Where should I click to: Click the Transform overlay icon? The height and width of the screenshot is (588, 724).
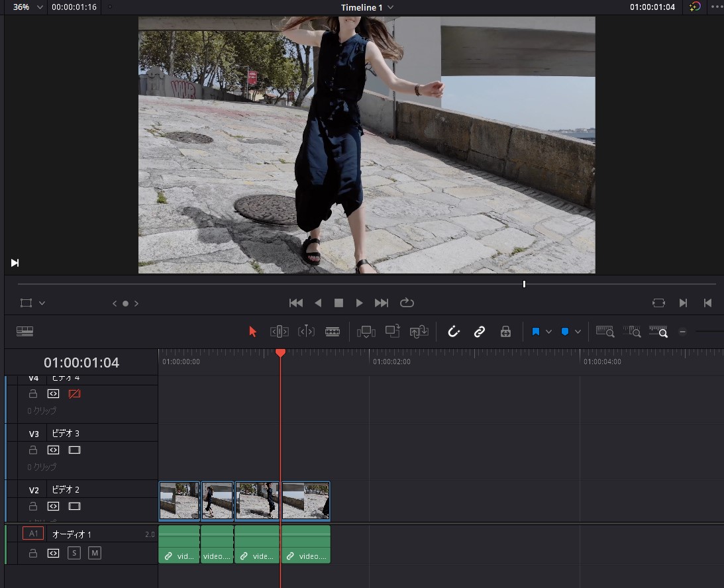click(26, 303)
